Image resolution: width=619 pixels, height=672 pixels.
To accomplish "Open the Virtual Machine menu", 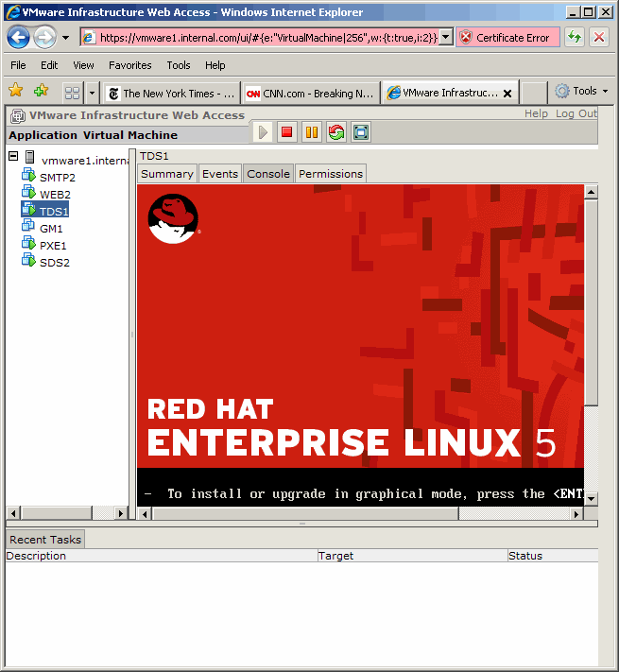I will [x=130, y=135].
